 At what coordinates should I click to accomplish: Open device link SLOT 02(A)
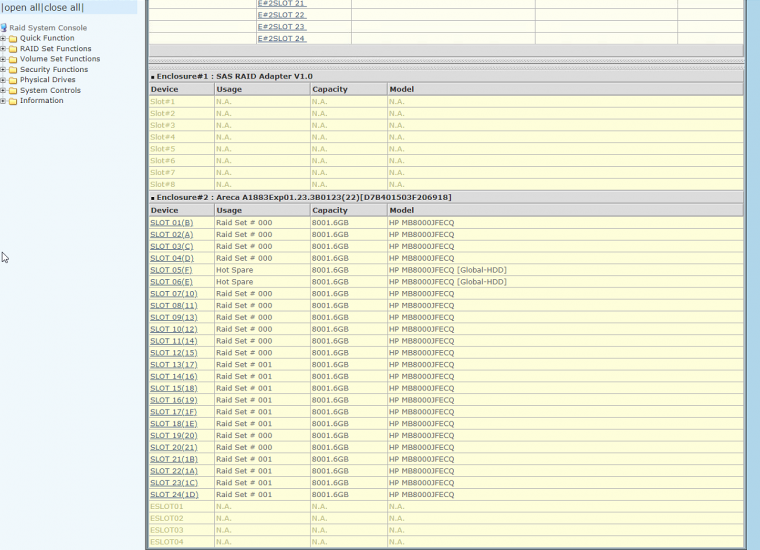[x=172, y=235]
